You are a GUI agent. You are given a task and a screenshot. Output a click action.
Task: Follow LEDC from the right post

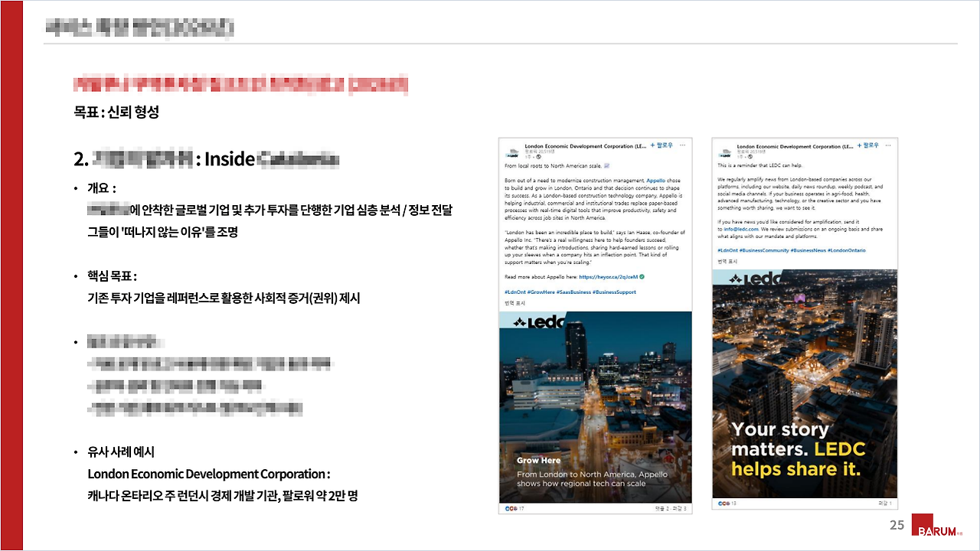[x=868, y=145]
